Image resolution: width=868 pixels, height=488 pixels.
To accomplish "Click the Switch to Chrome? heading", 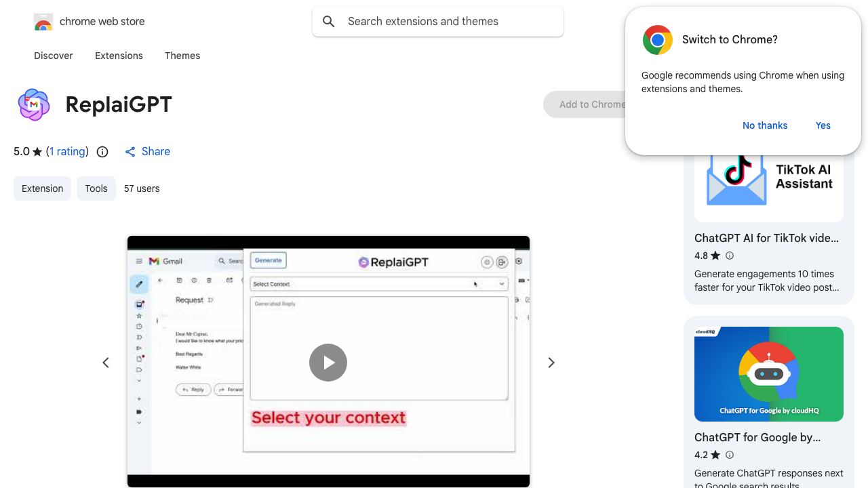I will tap(730, 39).
